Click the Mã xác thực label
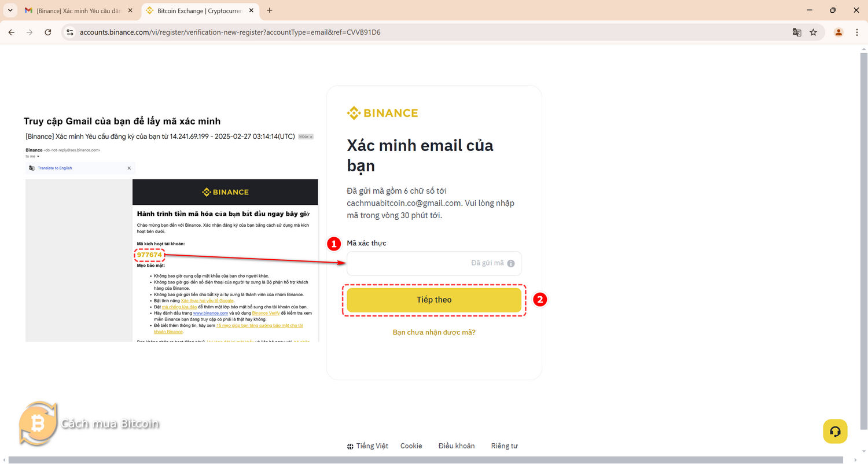The image size is (868, 464). 366,243
